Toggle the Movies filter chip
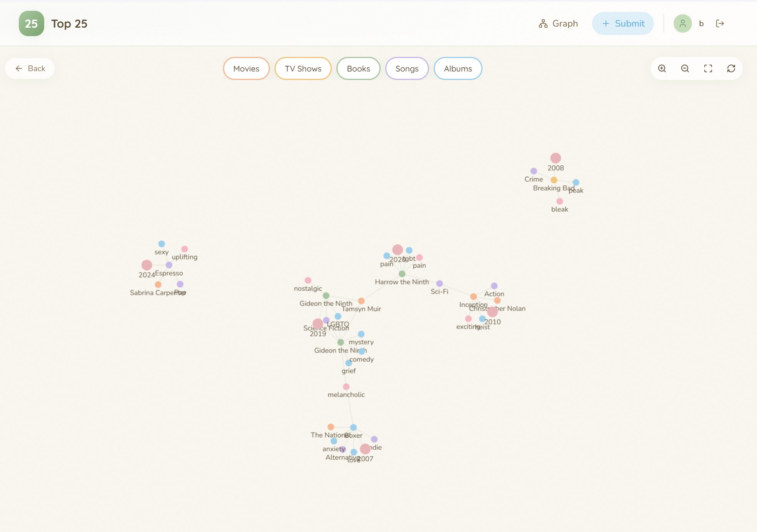757x532 pixels. (x=246, y=68)
